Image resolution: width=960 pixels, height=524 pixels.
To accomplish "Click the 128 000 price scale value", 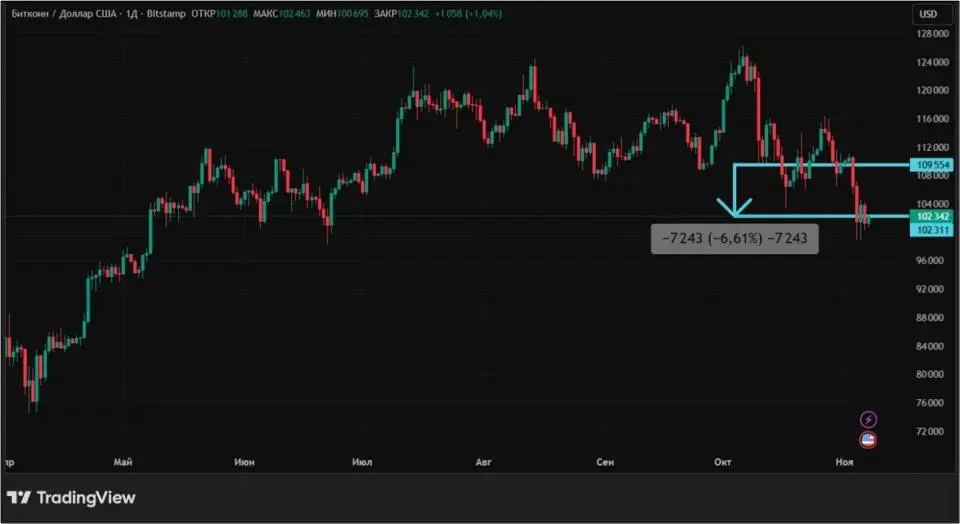I will pos(931,33).
